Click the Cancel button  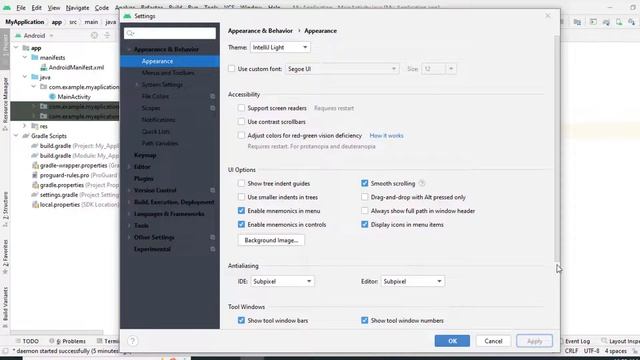point(493,341)
